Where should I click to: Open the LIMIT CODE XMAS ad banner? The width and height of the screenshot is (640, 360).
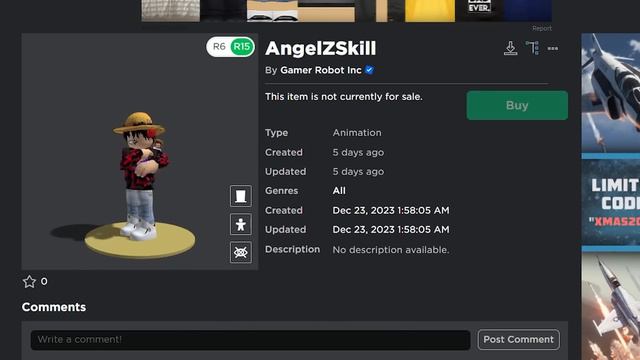(611, 202)
